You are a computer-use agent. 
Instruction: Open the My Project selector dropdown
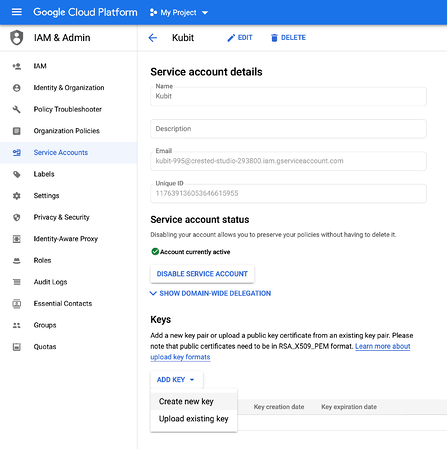(179, 13)
